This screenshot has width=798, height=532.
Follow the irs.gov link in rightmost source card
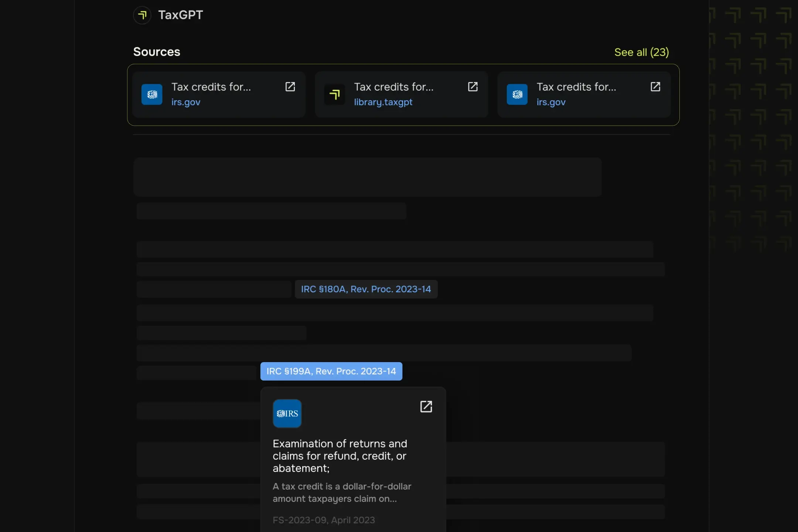pyautogui.click(x=551, y=102)
